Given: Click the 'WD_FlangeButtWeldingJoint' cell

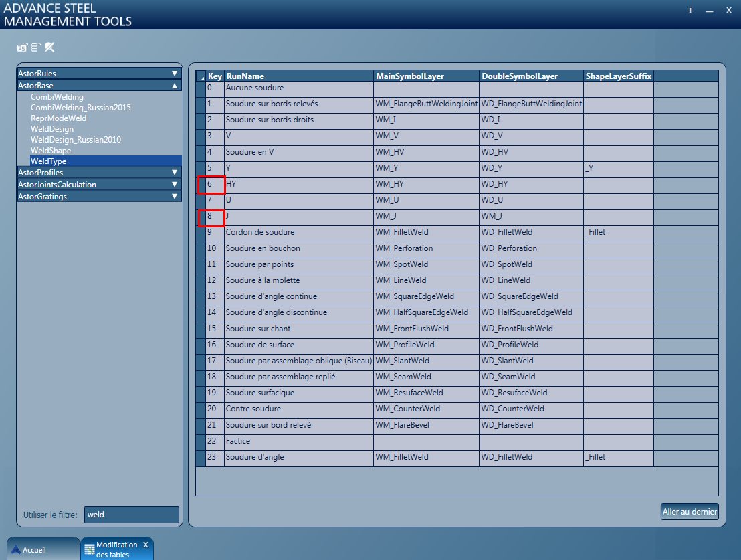Looking at the screenshot, I should pos(531,104).
